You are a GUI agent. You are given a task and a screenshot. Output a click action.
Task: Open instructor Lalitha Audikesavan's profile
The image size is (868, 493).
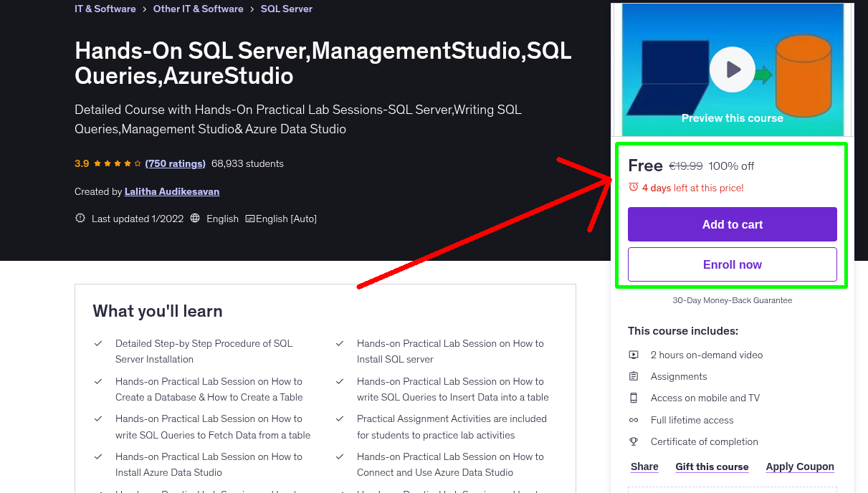tap(172, 191)
